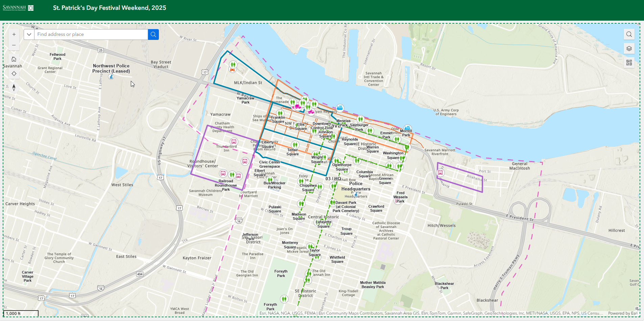The width and height of the screenshot is (644, 321).
Task: Click the scale bar reading 1,000 ft
Action: coord(14,314)
